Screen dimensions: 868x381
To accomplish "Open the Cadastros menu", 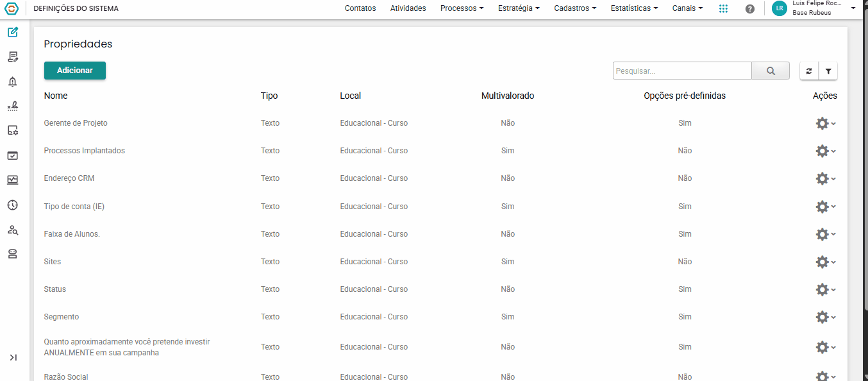I will pos(575,8).
